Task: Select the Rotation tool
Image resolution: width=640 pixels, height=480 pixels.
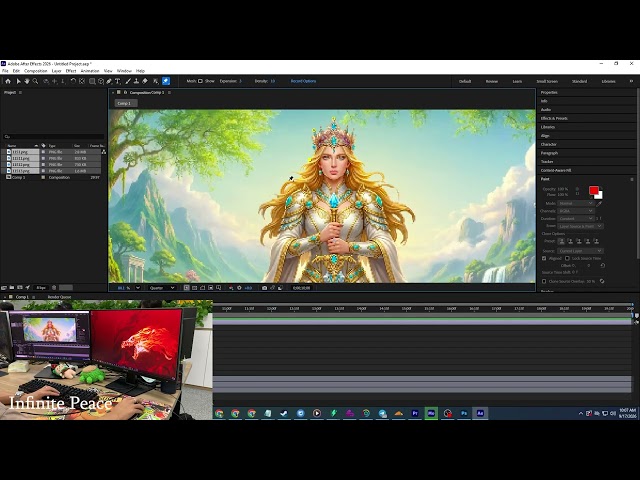Action: 73,81
